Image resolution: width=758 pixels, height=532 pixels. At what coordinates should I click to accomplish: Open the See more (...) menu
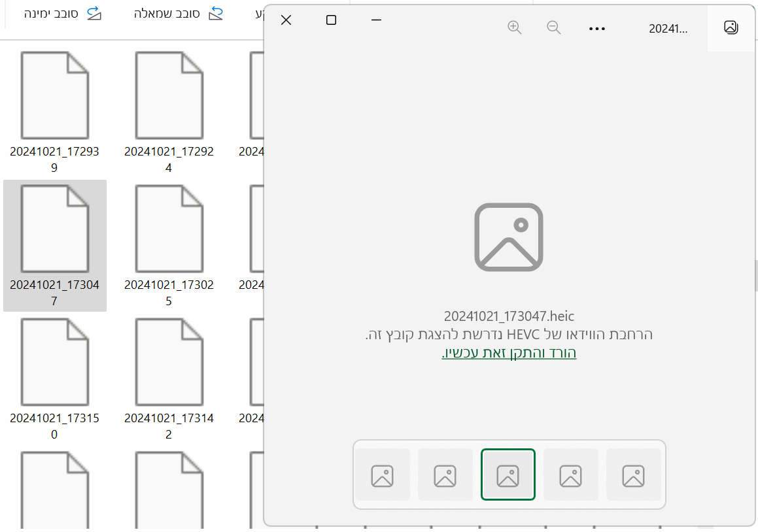tap(596, 28)
